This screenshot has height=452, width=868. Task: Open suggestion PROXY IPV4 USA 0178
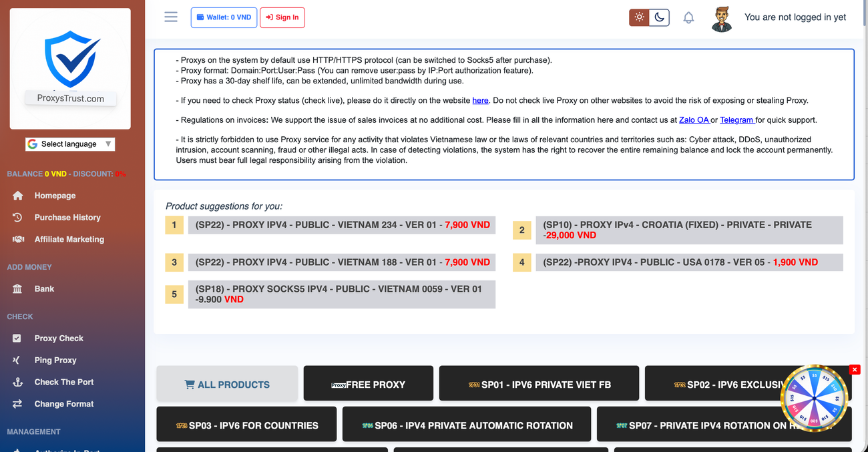pyautogui.click(x=689, y=262)
